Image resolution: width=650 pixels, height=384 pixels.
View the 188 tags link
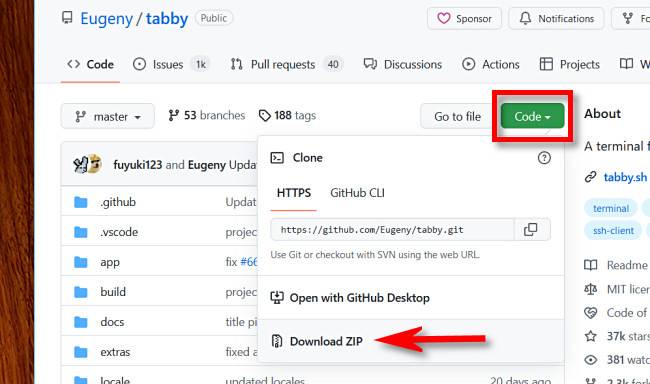(287, 115)
